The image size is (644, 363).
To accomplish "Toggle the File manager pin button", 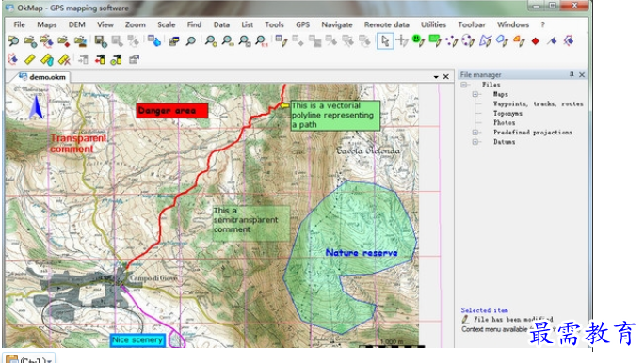I will coord(572,74).
